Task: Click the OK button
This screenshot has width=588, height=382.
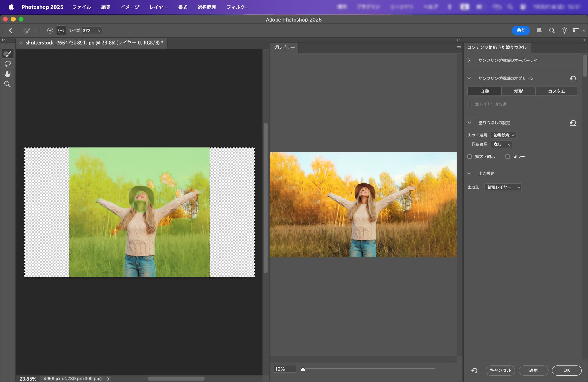Action: coord(566,370)
